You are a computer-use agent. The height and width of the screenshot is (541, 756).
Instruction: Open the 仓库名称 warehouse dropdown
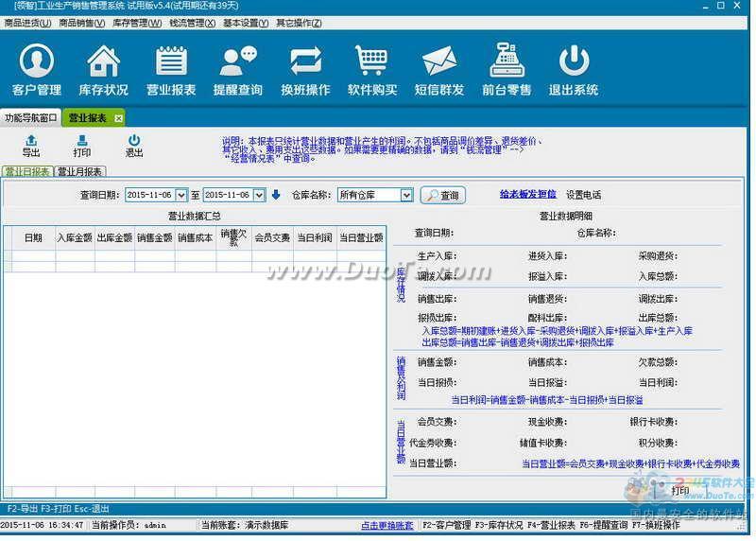(x=406, y=195)
